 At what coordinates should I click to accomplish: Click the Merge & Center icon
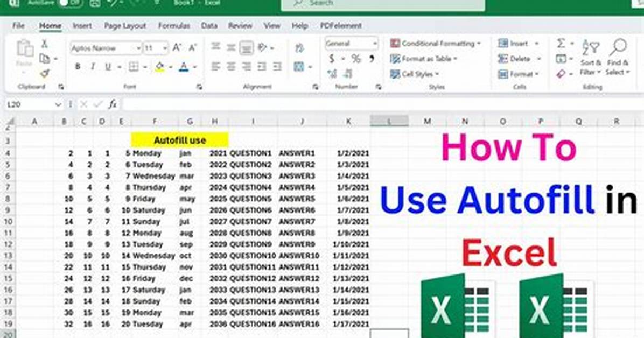(299, 66)
